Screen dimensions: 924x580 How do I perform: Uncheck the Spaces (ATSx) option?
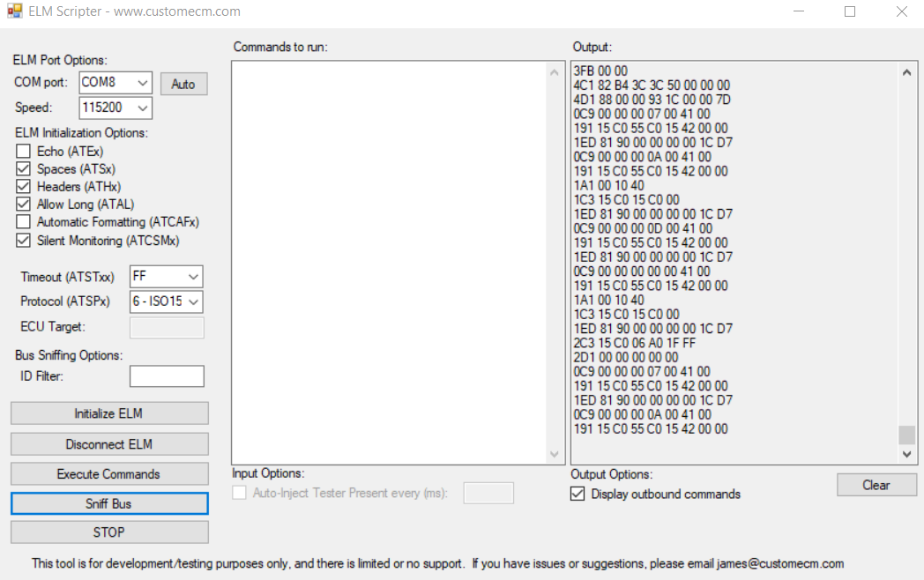[23, 169]
